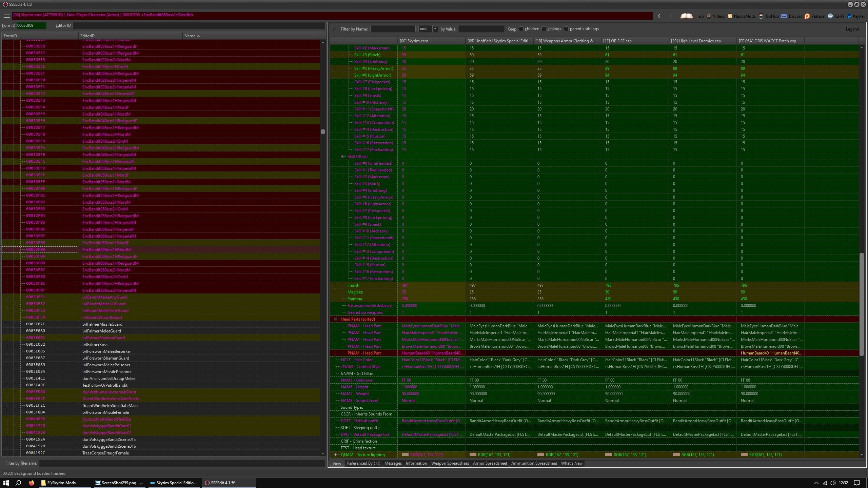The height and width of the screenshot is (488, 868).
Task: Click the Filter by Name input field
Action: pos(393,29)
